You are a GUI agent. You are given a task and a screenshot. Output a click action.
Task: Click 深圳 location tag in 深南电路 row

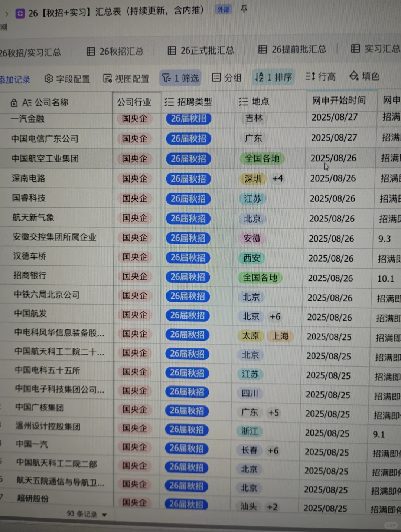click(253, 179)
